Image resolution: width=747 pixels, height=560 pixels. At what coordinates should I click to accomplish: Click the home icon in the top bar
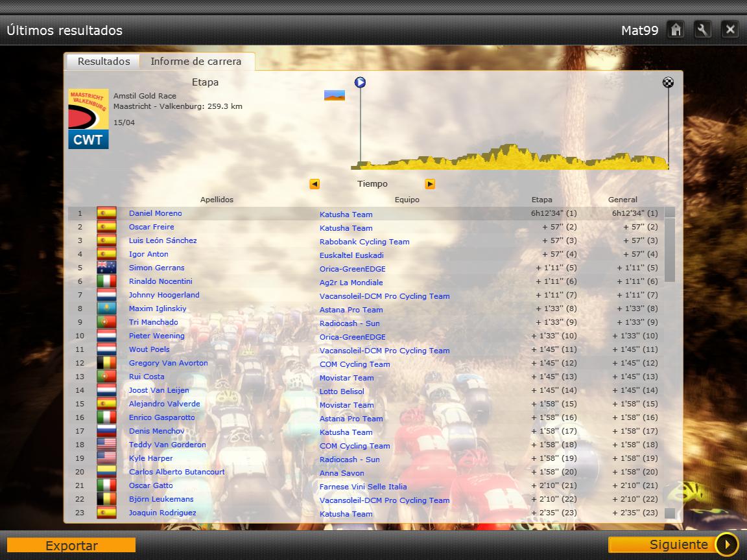click(x=676, y=30)
